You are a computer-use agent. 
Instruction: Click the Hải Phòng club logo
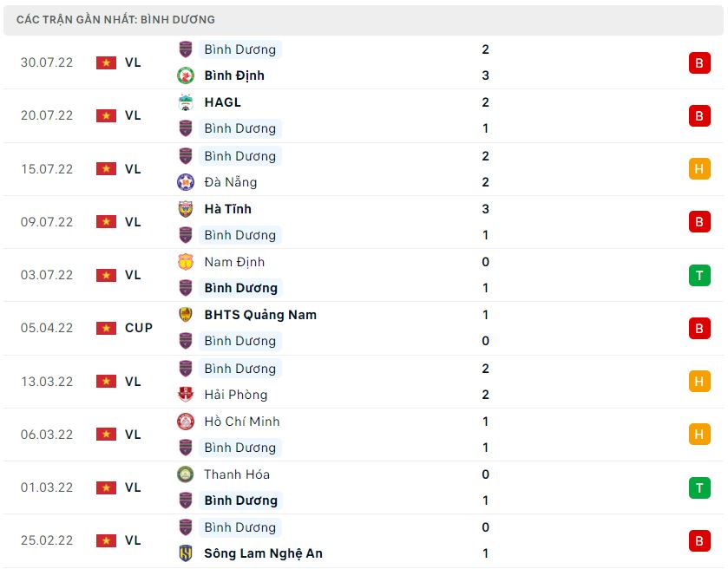(x=186, y=395)
